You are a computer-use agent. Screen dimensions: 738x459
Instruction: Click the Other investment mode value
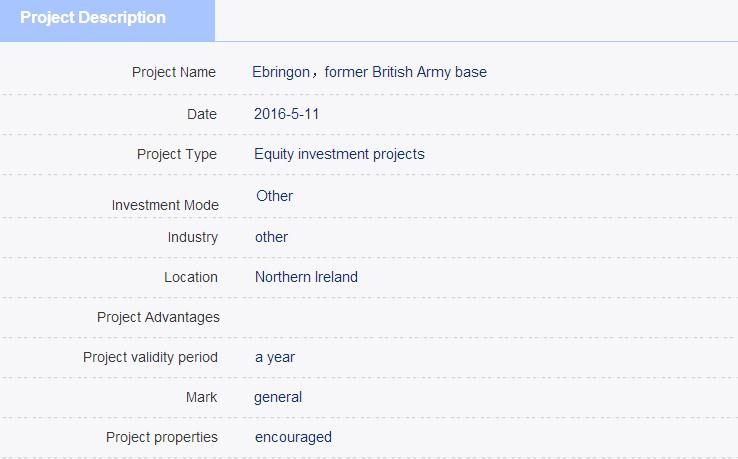click(x=274, y=196)
